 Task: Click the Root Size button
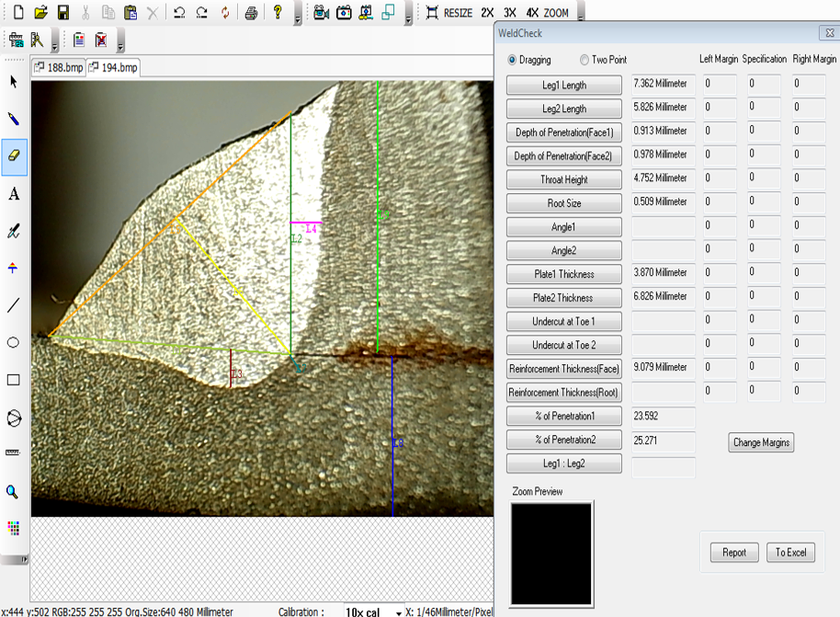(x=564, y=203)
